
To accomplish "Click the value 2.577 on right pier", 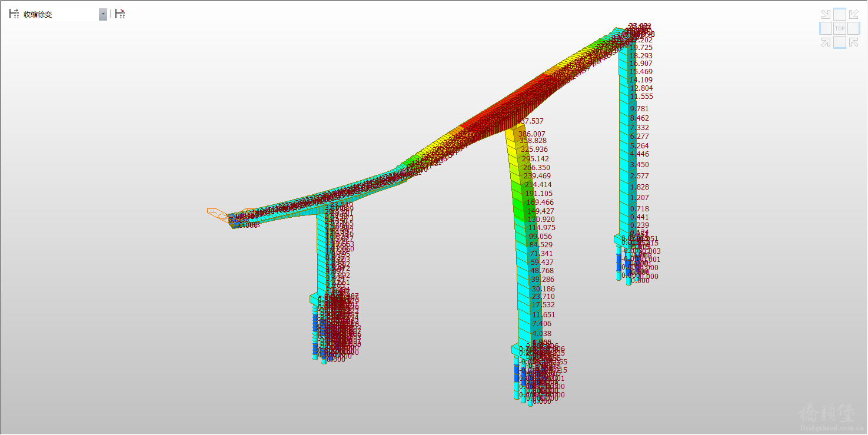I will pos(640,176).
